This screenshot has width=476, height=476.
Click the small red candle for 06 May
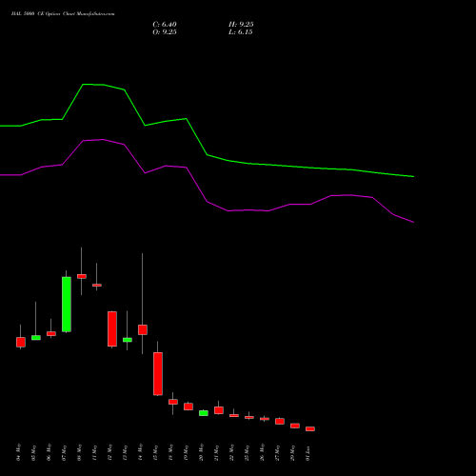51,334
